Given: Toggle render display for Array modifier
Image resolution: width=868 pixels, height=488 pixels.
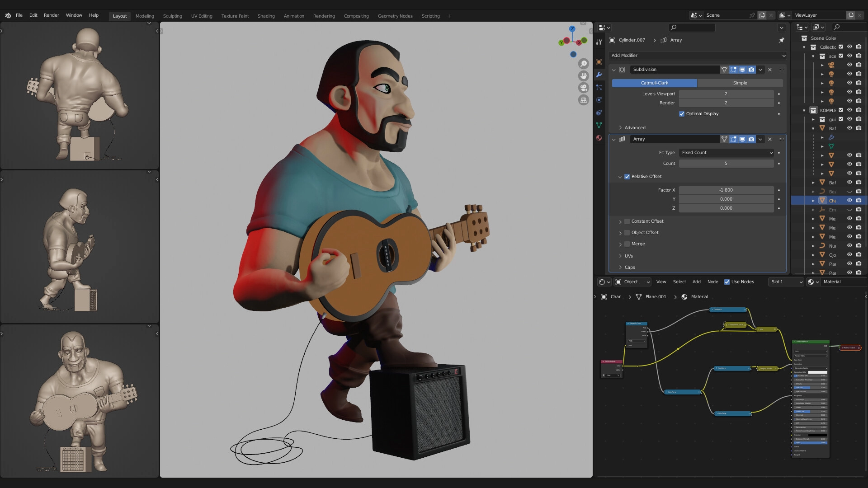Looking at the screenshot, I should click(751, 139).
